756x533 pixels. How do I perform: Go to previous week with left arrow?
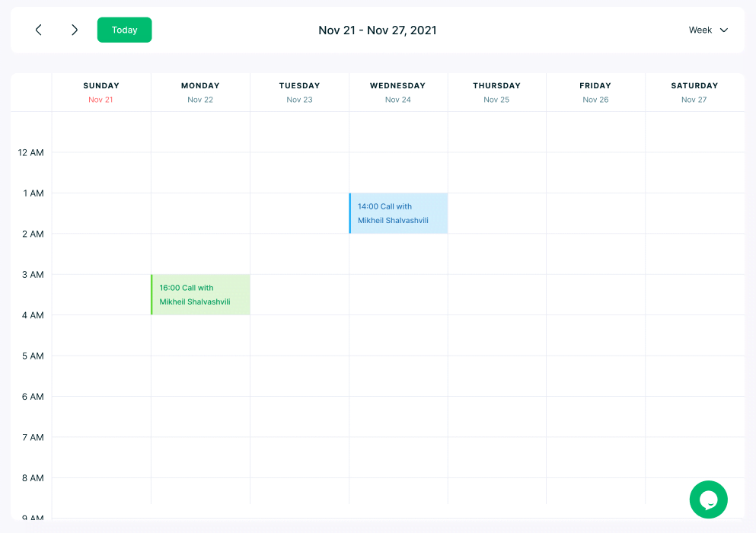tap(39, 30)
